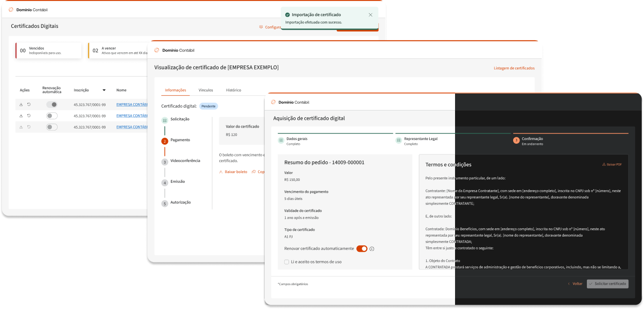Image resolution: width=644 pixels, height=309 pixels.
Task: Click Dados gerais completed step icon
Action: [x=281, y=140]
